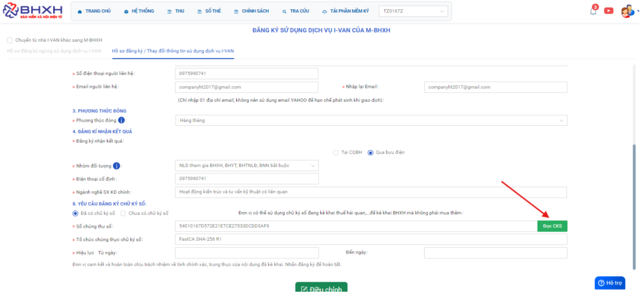This screenshot has height=296, width=644.
Task: Open the user avatar account icon
Action: pos(626,11)
